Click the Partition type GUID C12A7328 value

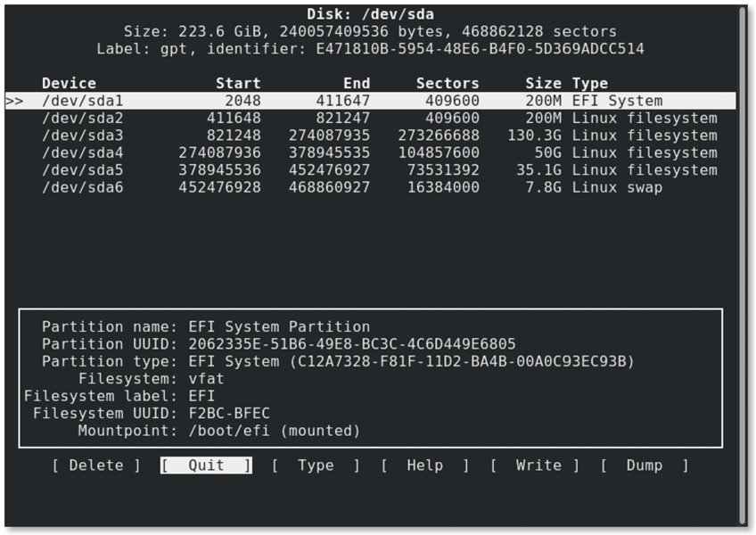tap(462, 361)
